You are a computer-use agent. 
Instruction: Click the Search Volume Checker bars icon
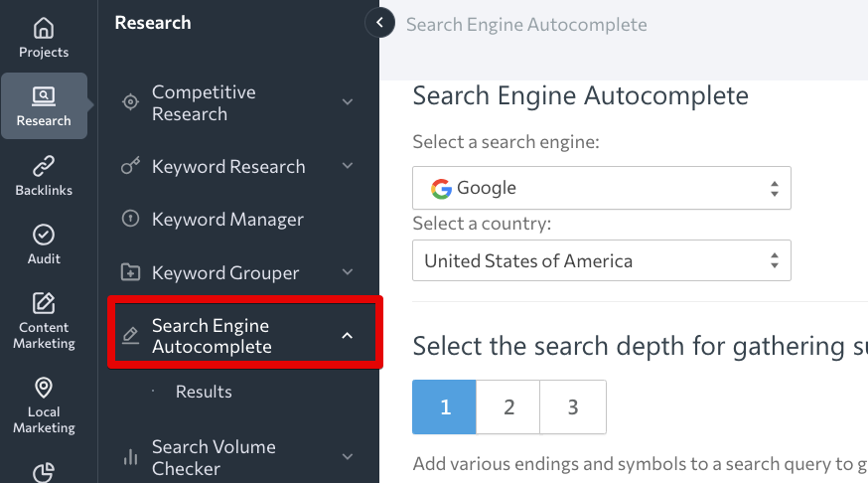[131, 457]
